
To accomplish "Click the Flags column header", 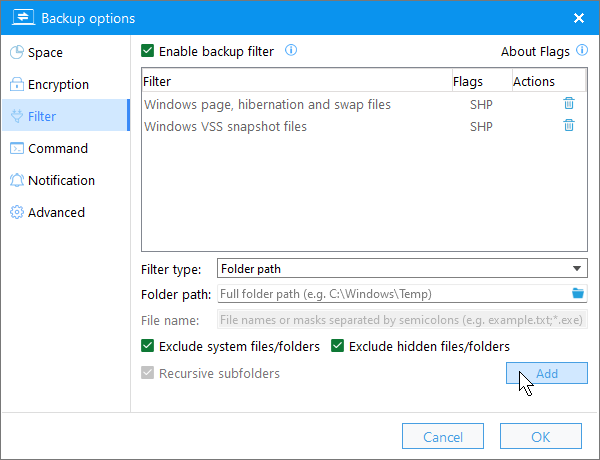I will coord(482,81).
